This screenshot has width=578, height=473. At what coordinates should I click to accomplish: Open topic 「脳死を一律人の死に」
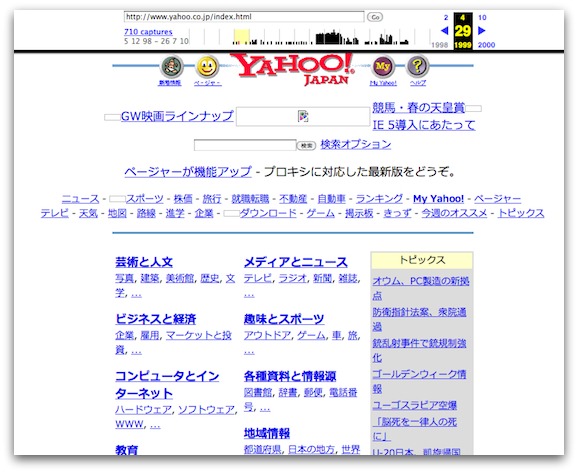415,429
